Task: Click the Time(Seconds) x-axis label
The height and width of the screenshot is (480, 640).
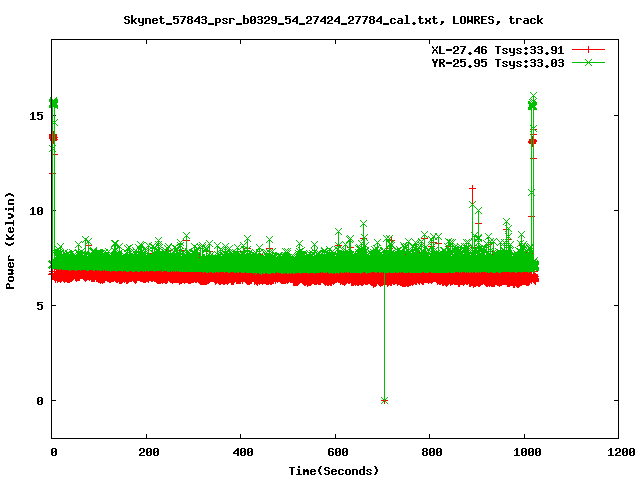Action: coord(333,471)
